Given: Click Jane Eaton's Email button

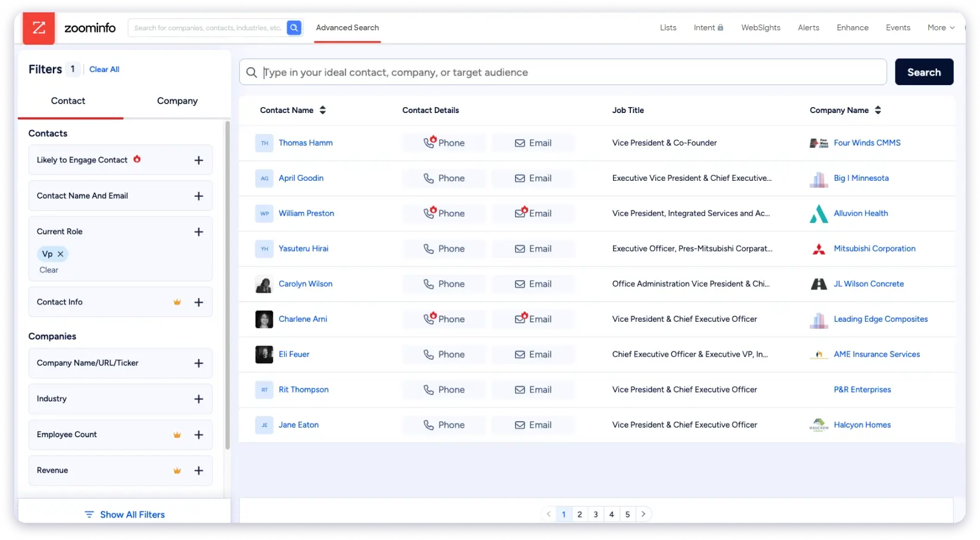Looking at the screenshot, I should click(533, 425).
